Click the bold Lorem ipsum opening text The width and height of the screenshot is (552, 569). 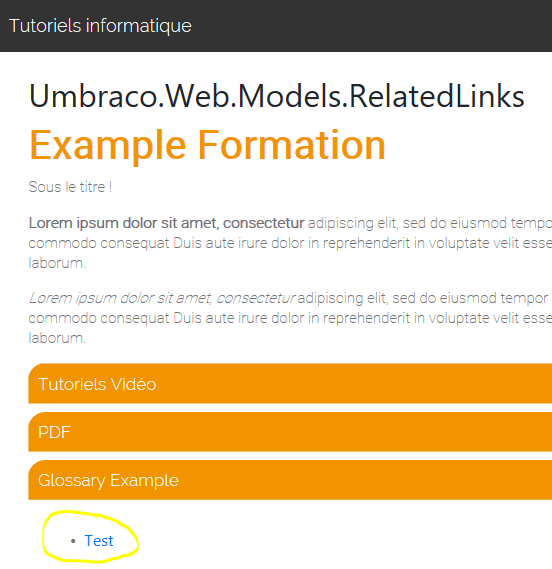click(x=166, y=223)
